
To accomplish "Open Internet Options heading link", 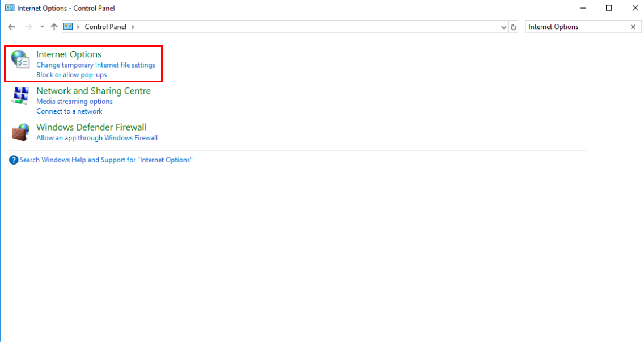I will point(69,54).
